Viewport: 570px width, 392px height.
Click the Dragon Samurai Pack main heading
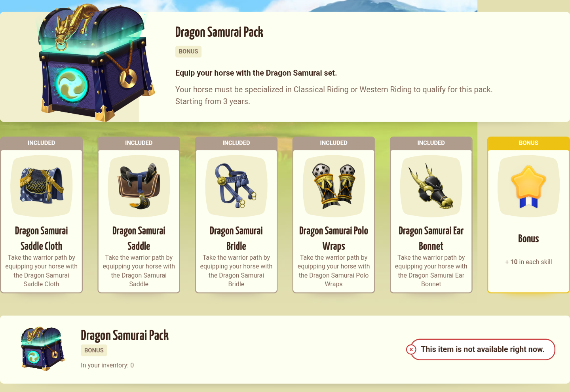click(219, 32)
